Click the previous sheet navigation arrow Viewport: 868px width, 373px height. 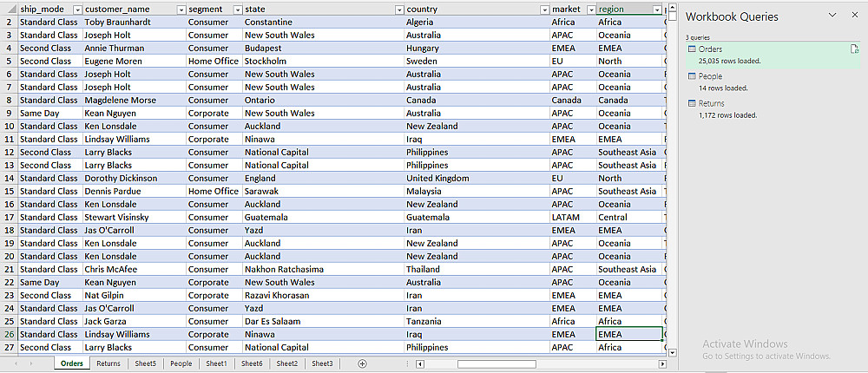pos(16,363)
